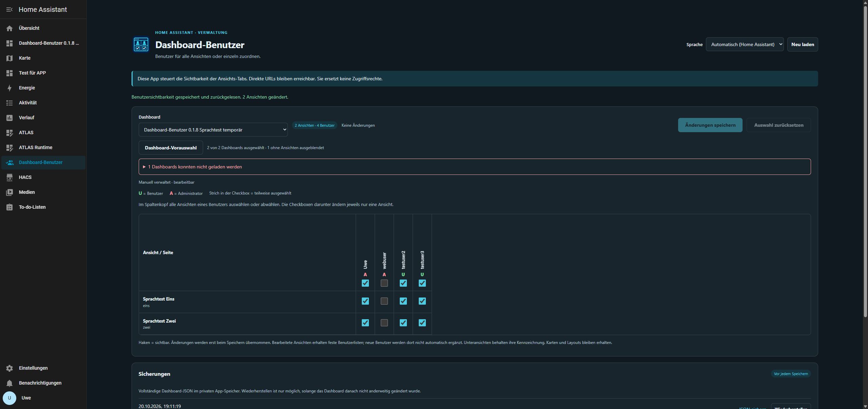
Task: Toggle the testuser2 column header checkbox
Action: [x=403, y=283]
